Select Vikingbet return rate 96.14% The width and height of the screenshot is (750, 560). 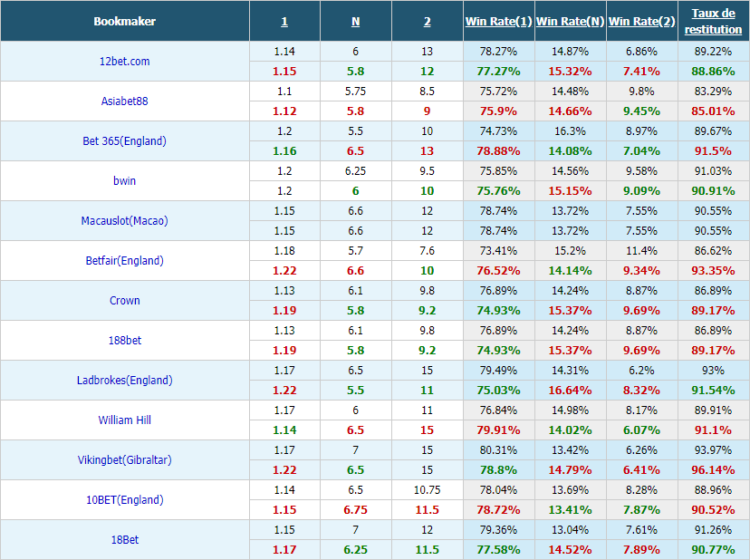point(713,470)
